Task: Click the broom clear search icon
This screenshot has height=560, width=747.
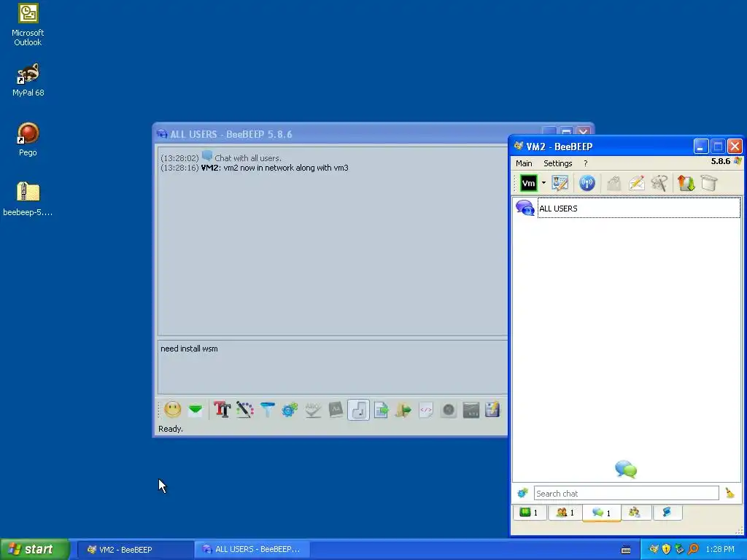Action: [x=729, y=494]
